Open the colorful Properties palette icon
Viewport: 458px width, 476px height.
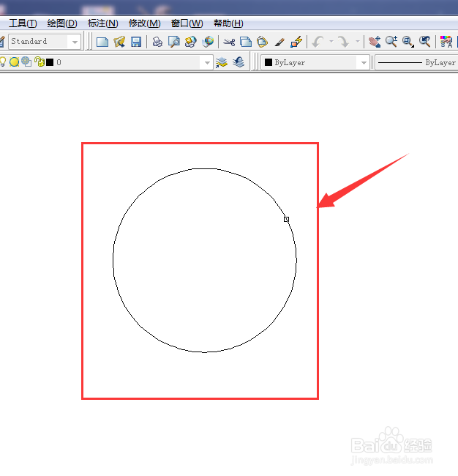coord(446,42)
